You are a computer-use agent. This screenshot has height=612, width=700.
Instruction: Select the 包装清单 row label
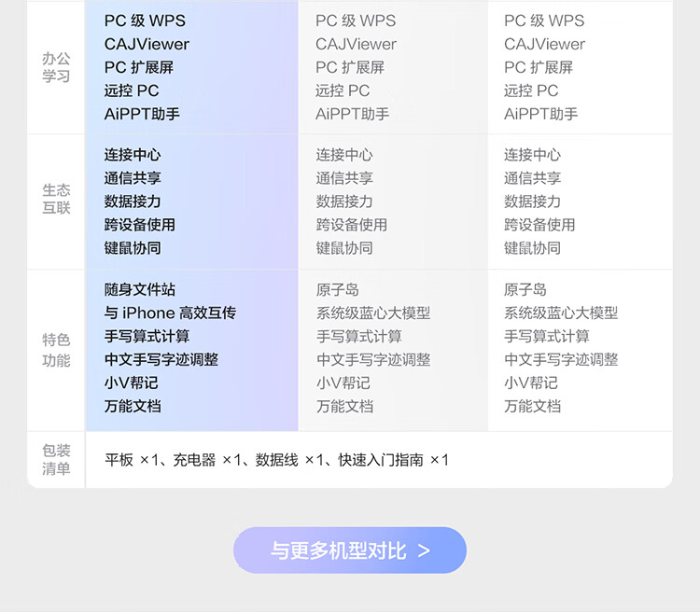(x=56, y=459)
